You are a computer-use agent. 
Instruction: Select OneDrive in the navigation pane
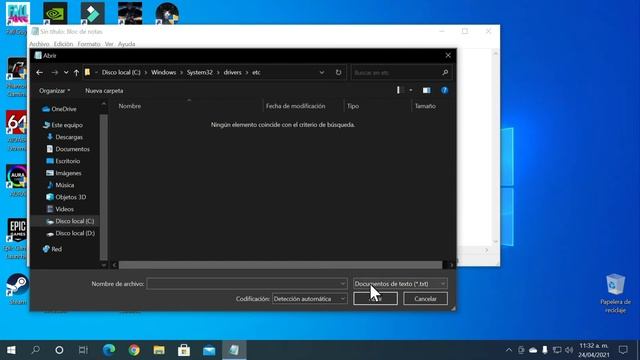[60, 109]
